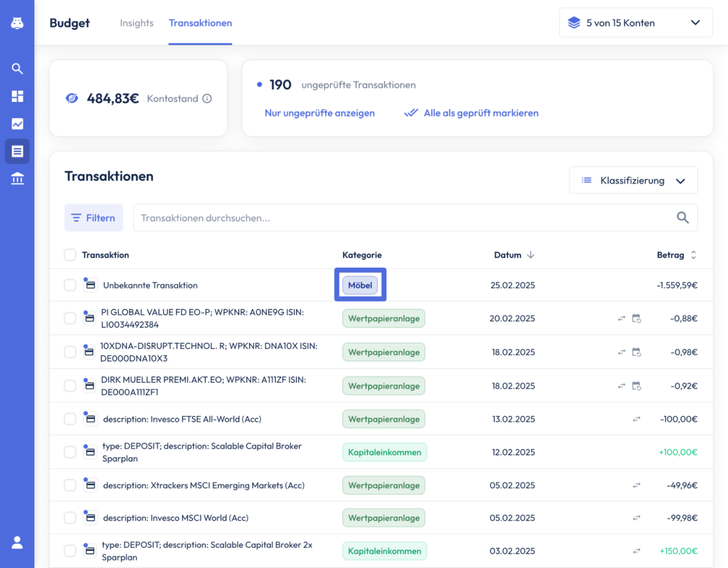Viewport: 728px width, 568px height.
Task: Change Wertpapieranlage category for 10XDNA-DISRUPT row
Action: 383,352
